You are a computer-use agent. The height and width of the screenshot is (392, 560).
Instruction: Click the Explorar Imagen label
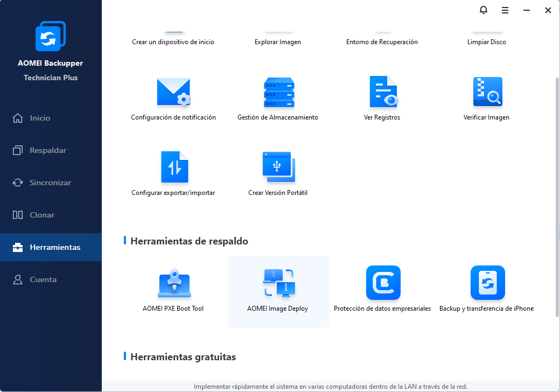tap(277, 42)
